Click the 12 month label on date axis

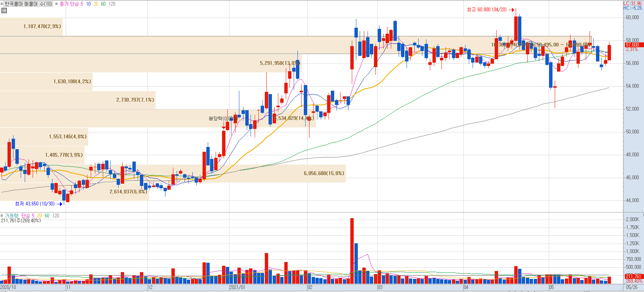pos(150,288)
